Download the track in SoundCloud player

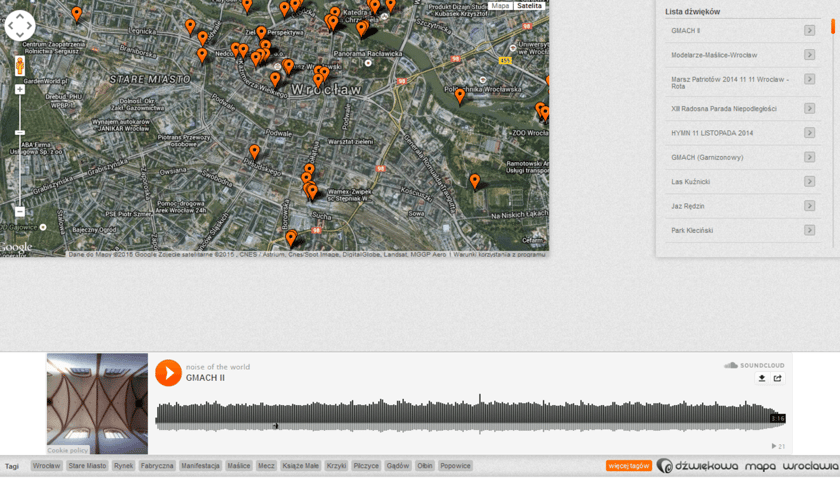(762, 379)
